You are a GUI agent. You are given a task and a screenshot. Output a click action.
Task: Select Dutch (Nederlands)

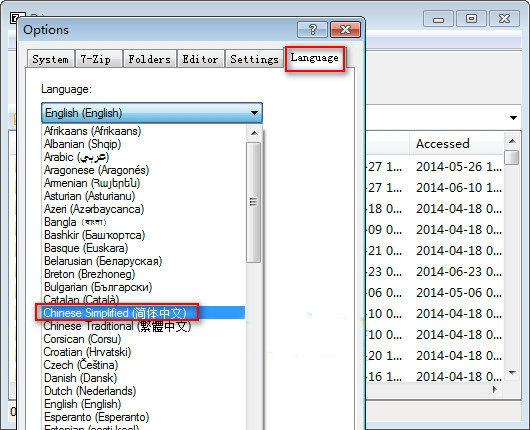[144, 391]
